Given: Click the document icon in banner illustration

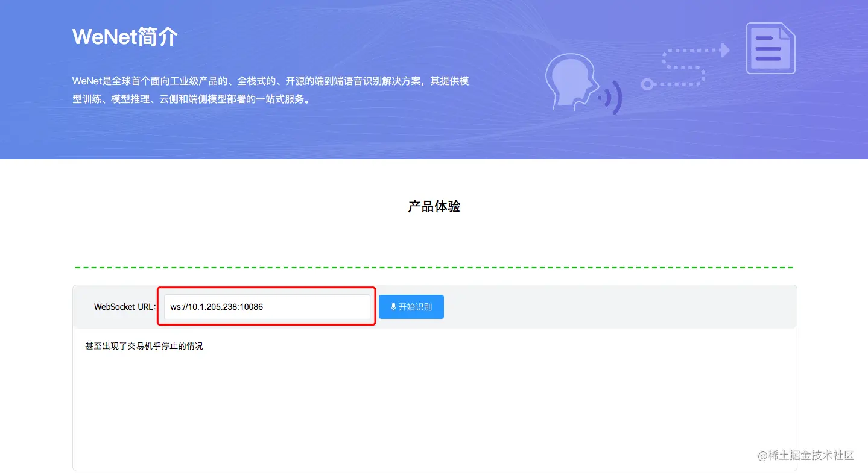Looking at the screenshot, I should (x=770, y=48).
